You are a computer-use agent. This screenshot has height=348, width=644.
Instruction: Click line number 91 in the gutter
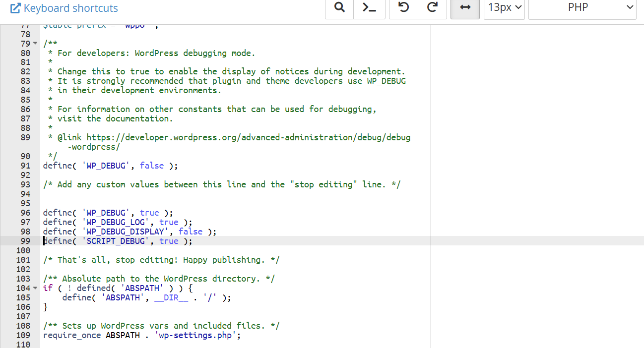point(25,166)
